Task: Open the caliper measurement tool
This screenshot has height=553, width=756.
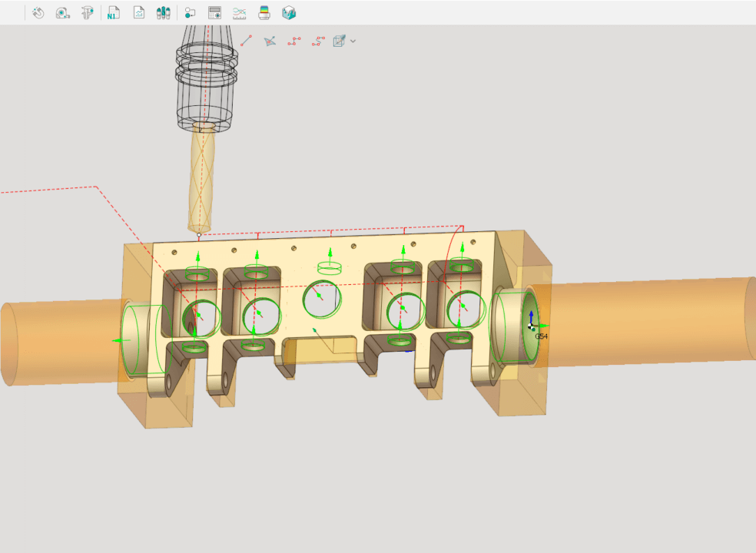Action: pyautogui.click(x=88, y=13)
